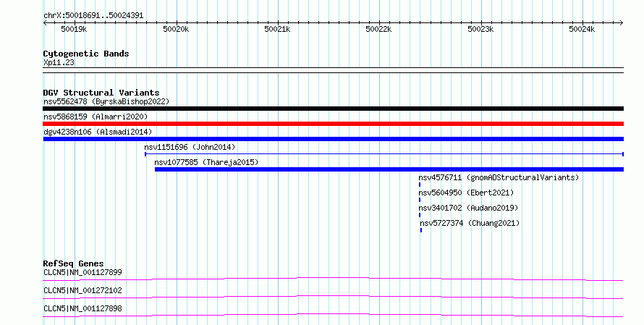The width and height of the screenshot is (644, 325).
Task: Click the Xp11.23 band label
Action: (x=59, y=63)
